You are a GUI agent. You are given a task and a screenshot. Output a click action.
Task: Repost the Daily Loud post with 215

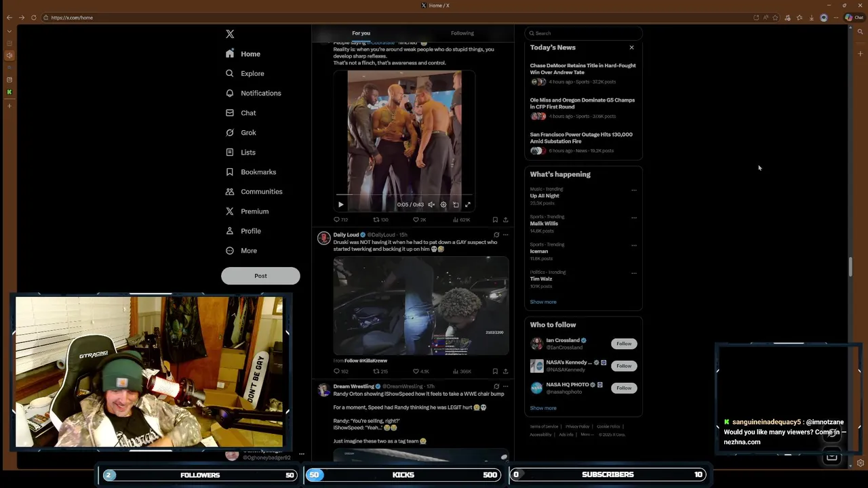tap(380, 371)
